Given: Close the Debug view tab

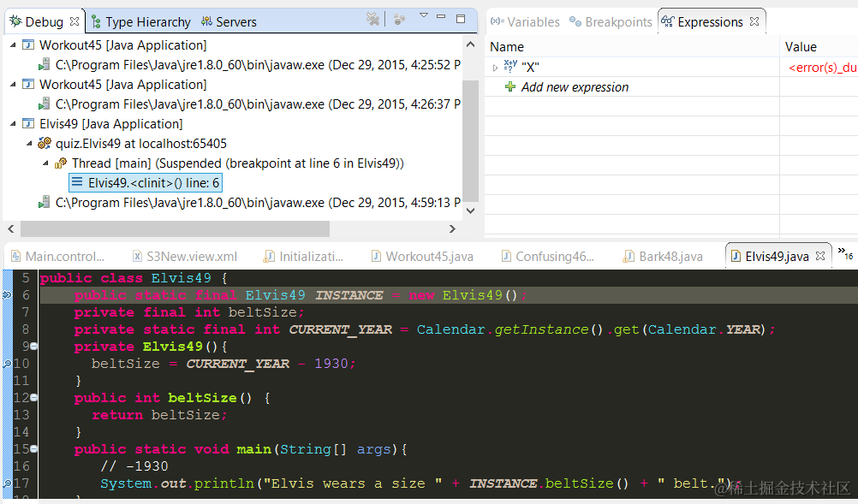Looking at the screenshot, I should click(x=75, y=21).
